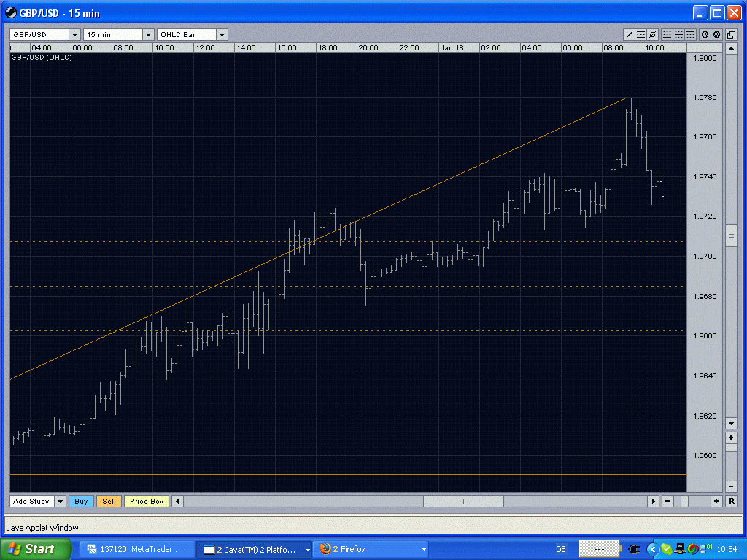Image resolution: width=747 pixels, height=560 pixels.
Task: Click the battery meter toolbar on taskbar
Action: coord(599,550)
